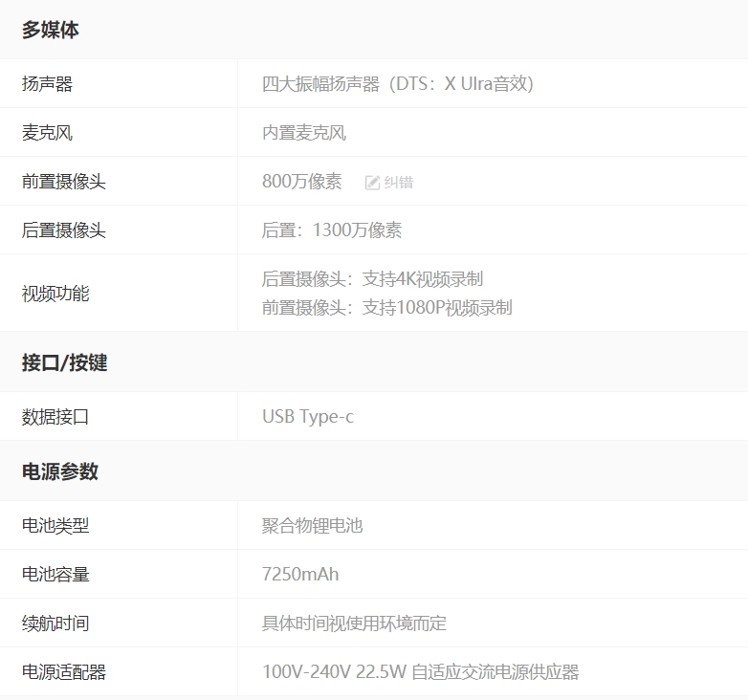Click the 麦克风 row label

click(x=47, y=133)
